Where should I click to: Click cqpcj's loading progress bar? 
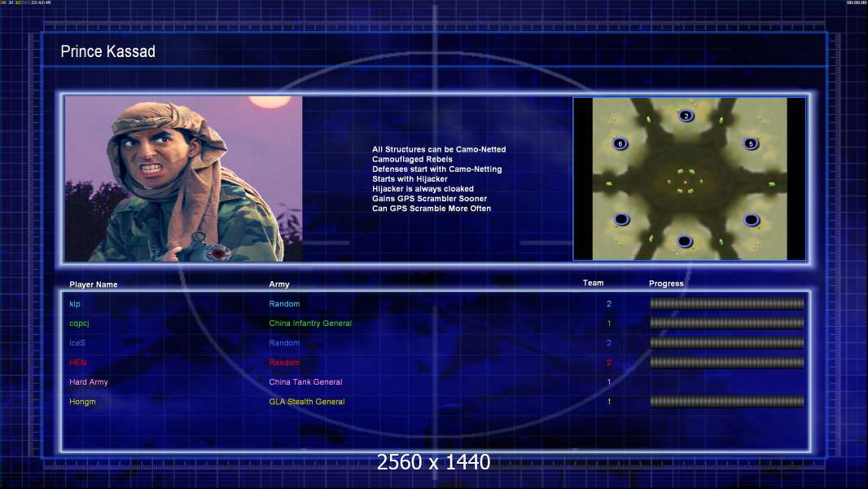coord(726,323)
